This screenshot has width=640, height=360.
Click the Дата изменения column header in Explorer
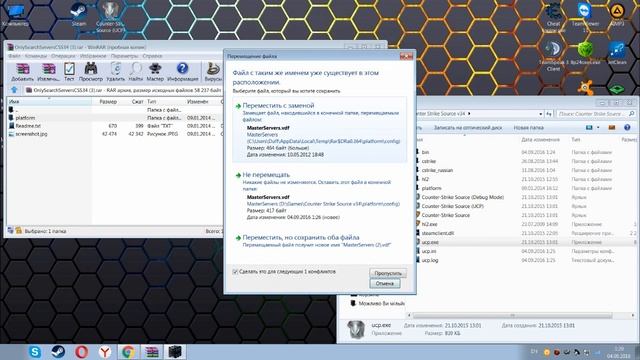click(x=540, y=140)
